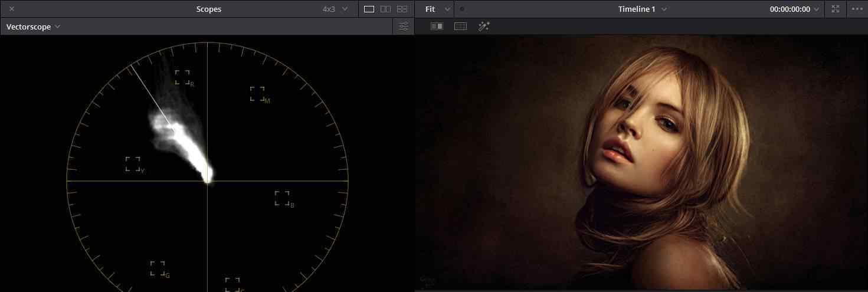Close the Scopes panel with the X
This screenshot has height=292, width=868.
pyautogui.click(x=12, y=9)
